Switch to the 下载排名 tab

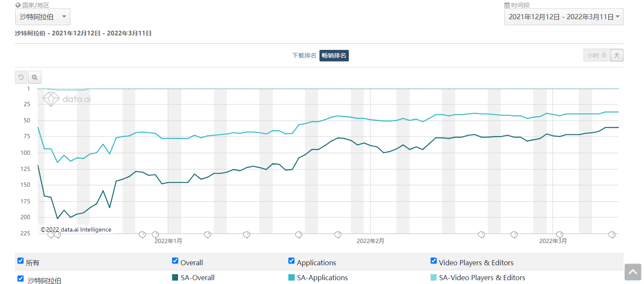pos(304,55)
